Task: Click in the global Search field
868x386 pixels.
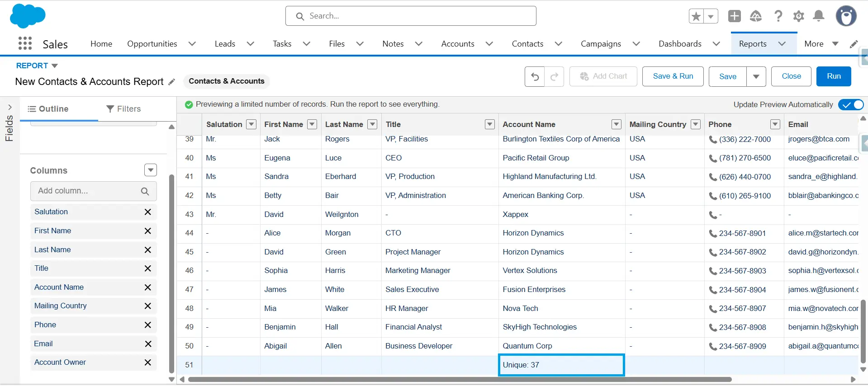Action: pos(411,16)
